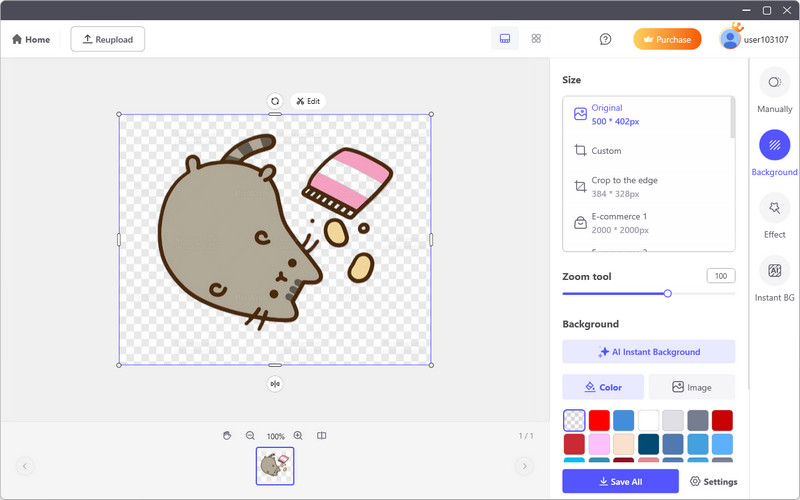Click the Save All button
Image resolution: width=800 pixels, height=500 pixels.
[620, 481]
